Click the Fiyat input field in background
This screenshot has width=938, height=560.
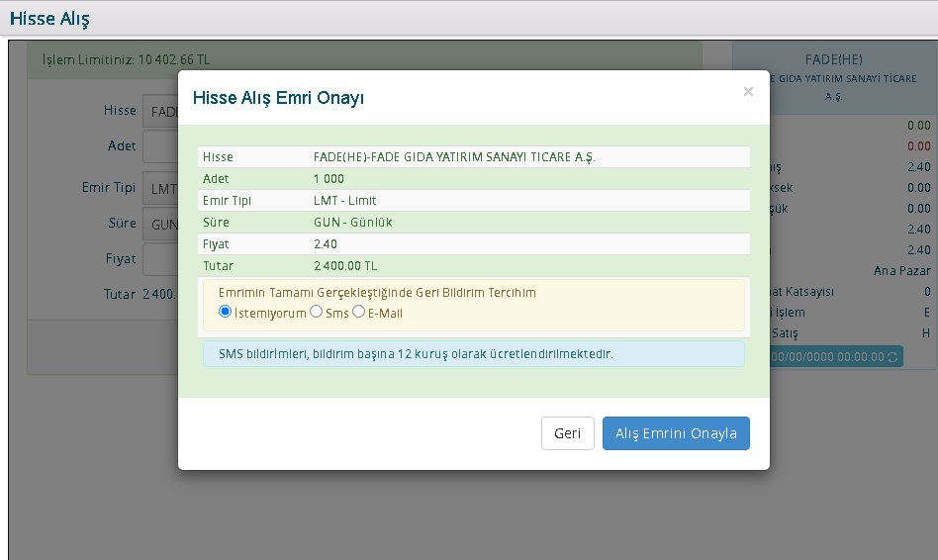(x=160, y=259)
